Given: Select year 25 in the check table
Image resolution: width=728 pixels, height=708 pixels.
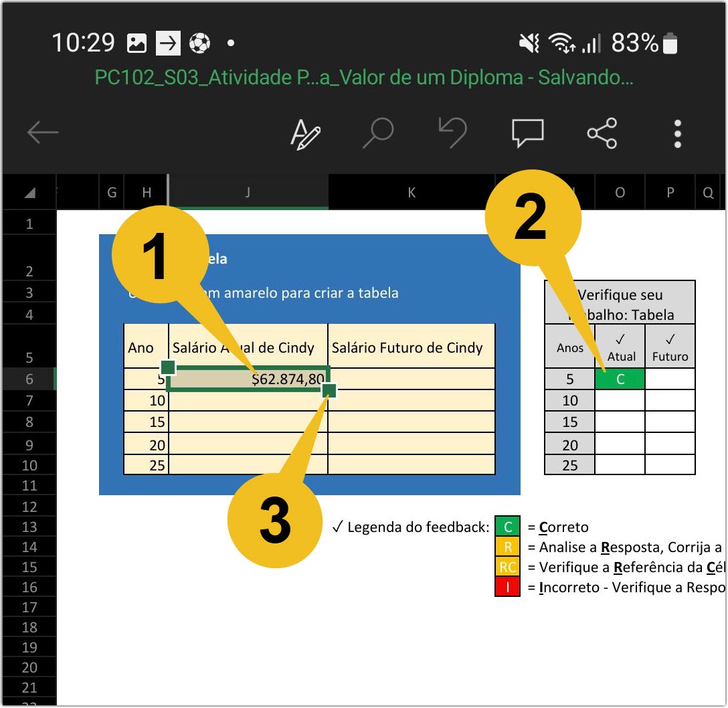Looking at the screenshot, I should [x=569, y=464].
